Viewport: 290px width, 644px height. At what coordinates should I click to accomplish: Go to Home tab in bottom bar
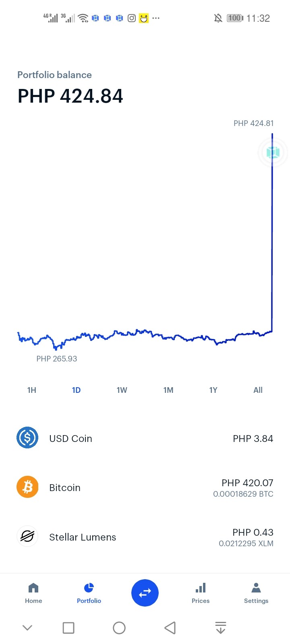click(x=33, y=593)
